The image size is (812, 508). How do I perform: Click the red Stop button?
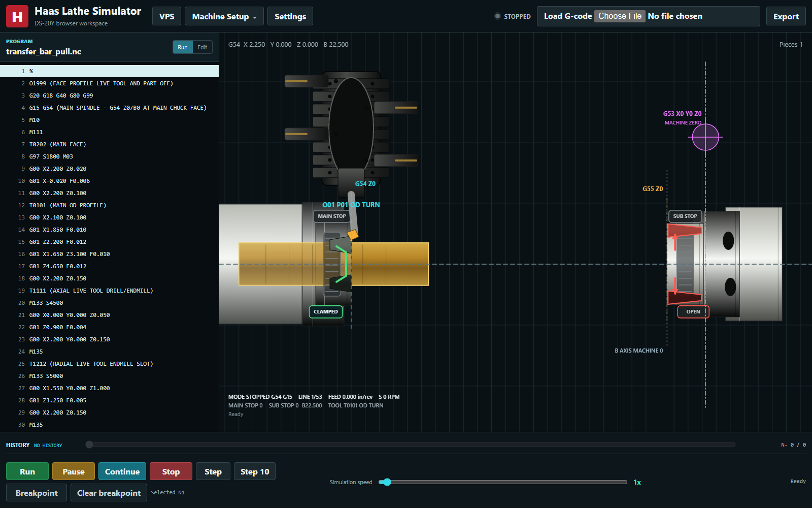(171, 471)
